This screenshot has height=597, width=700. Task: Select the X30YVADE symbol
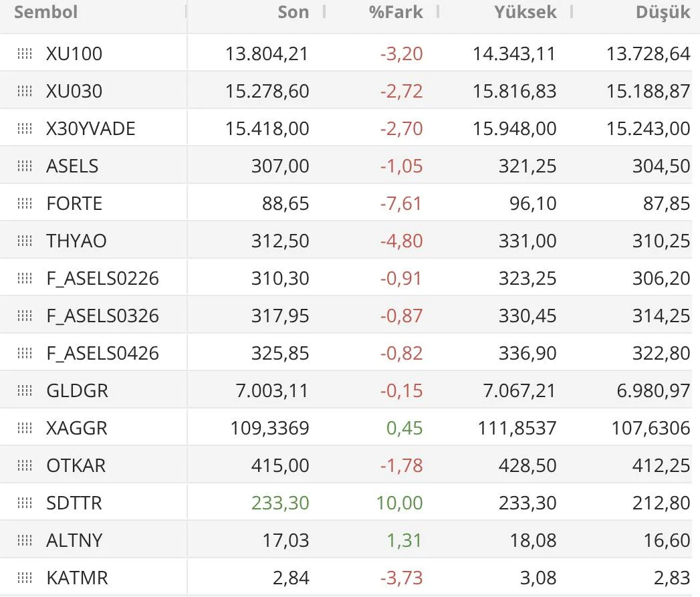point(91,128)
